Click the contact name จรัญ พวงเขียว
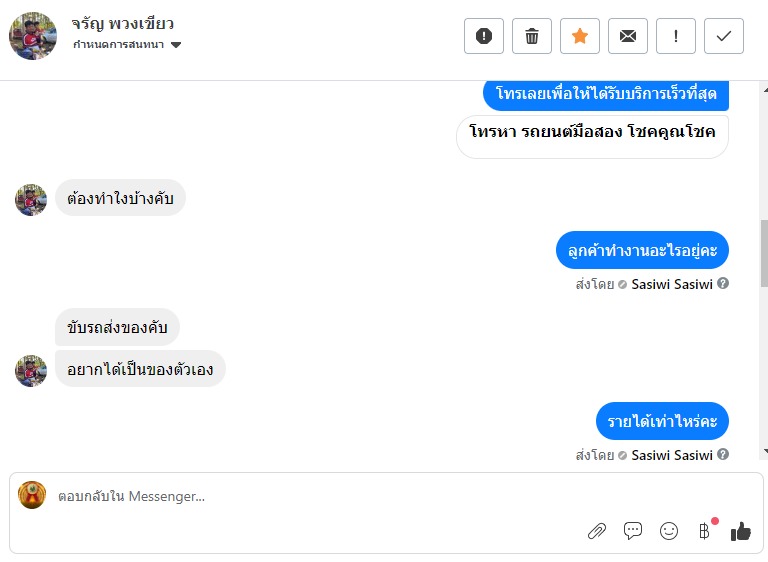The width and height of the screenshot is (768, 562). (x=123, y=24)
